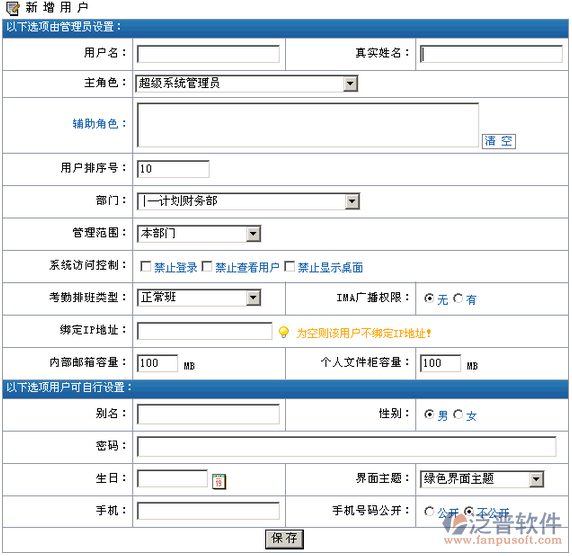Image resolution: width=572 pixels, height=556 pixels.
Task: Click the 用户名 label
Action: [105, 53]
